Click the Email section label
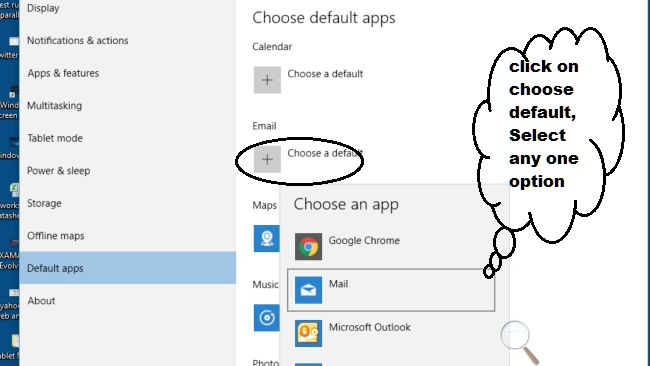The image size is (650, 366). pos(264,126)
